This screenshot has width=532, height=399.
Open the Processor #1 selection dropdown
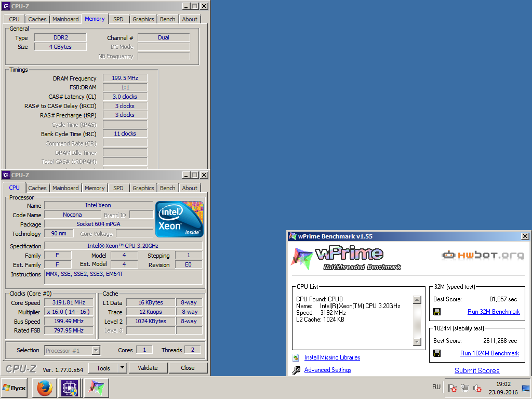pyautogui.click(x=96, y=350)
